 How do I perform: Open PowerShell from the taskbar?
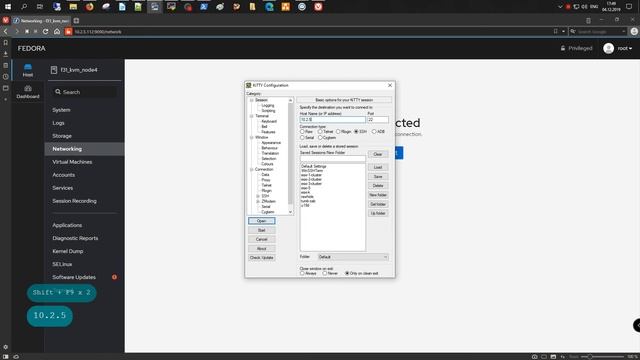point(204,7)
